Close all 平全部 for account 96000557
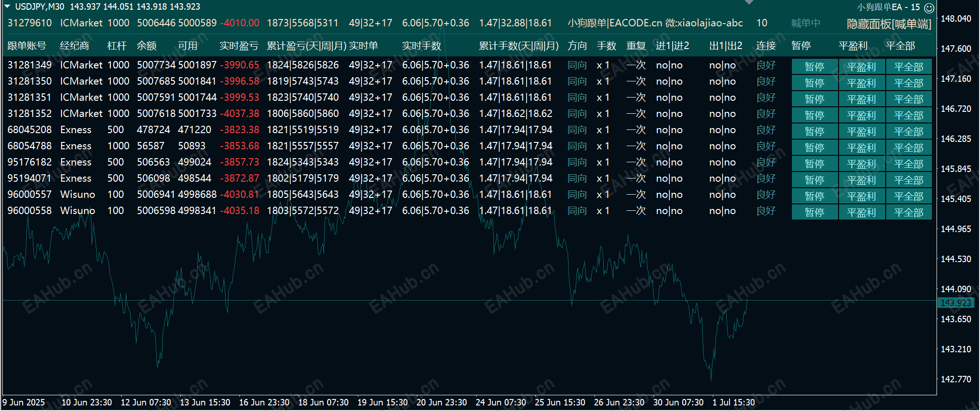980x411 pixels. point(909,196)
